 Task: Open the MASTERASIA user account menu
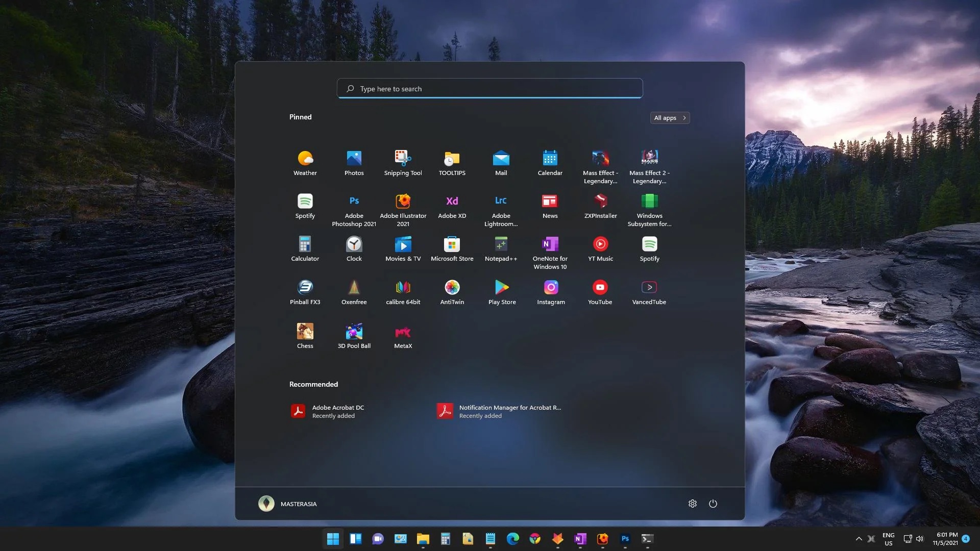click(x=287, y=504)
